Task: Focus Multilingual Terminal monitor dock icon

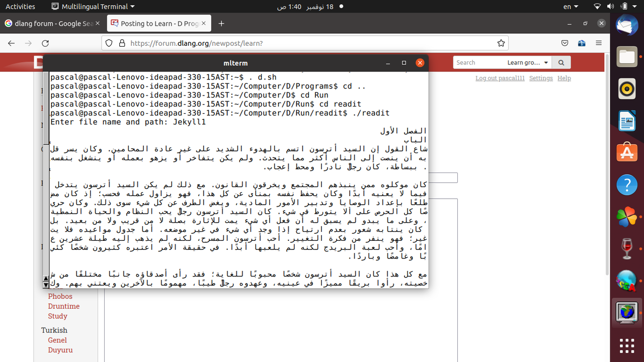Action: click(x=627, y=312)
